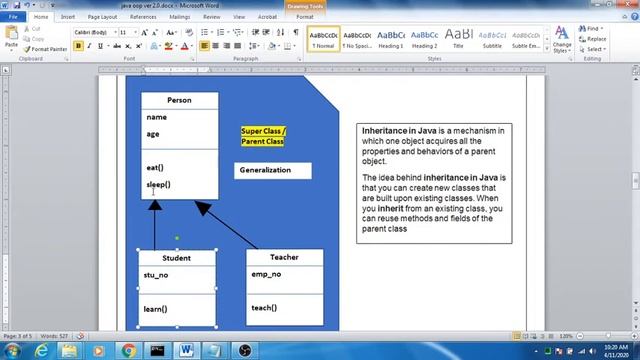Apply the red font color button
The width and height of the screenshot is (640, 360).
tap(184, 46)
